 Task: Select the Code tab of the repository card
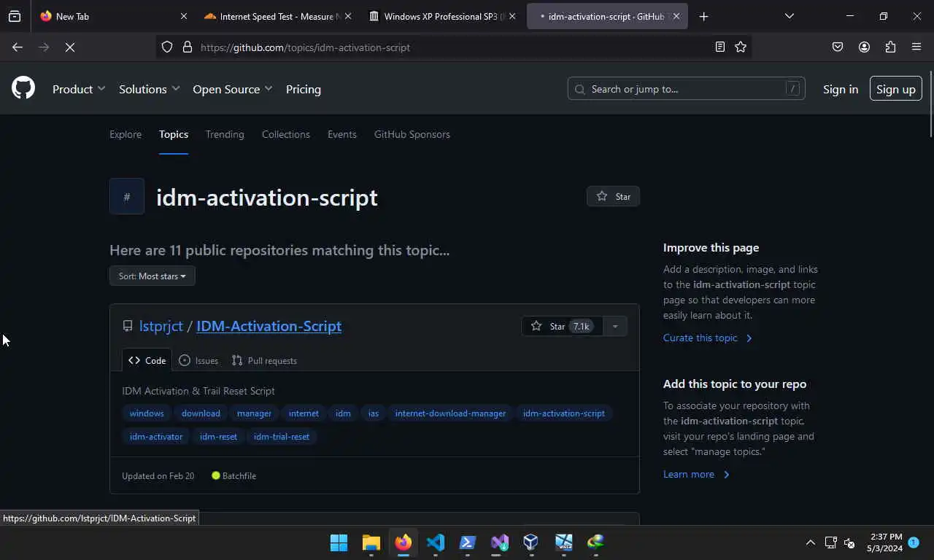point(147,360)
